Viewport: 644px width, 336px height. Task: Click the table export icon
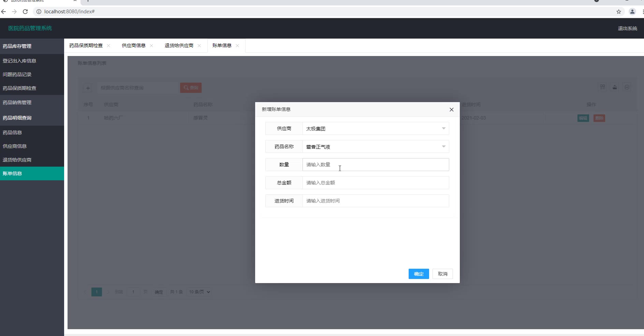click(x=615, y=87)
